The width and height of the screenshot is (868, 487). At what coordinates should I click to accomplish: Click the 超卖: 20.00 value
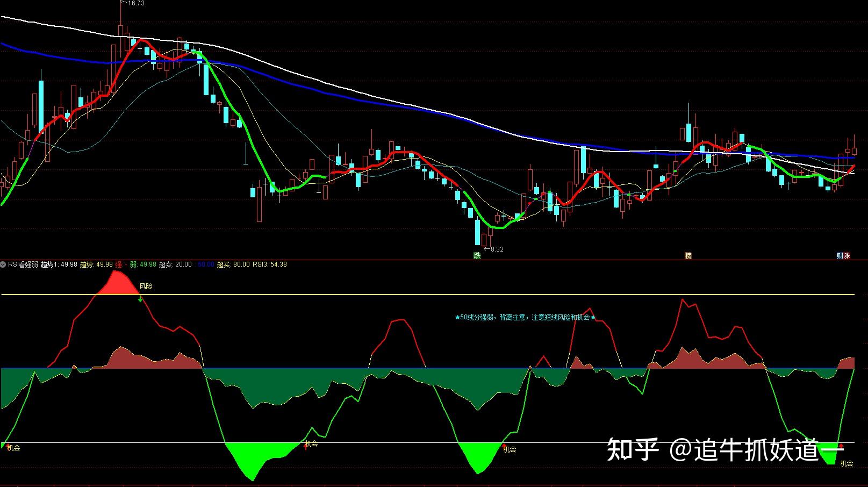coord(176,264)
